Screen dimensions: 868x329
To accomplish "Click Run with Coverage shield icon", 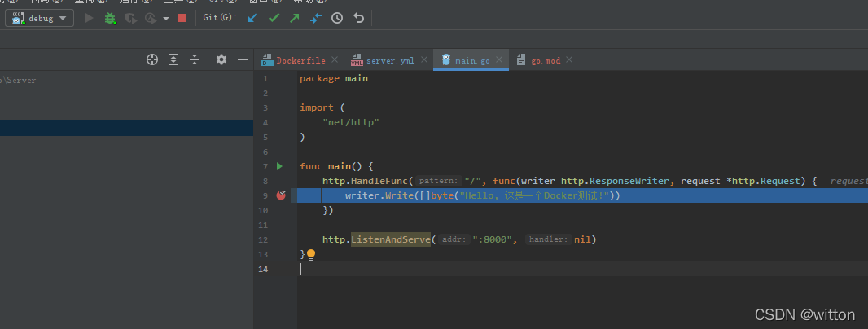I will (x=130, y=18).
